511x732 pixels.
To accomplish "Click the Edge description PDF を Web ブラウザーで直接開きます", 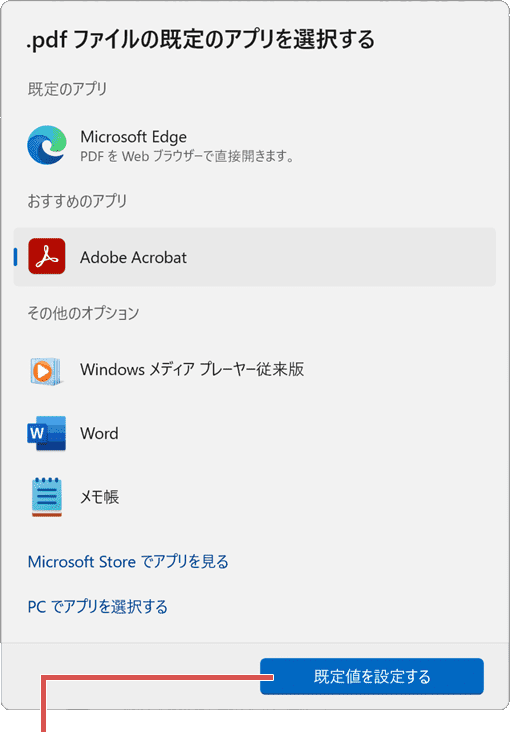I will click(187, 156).
